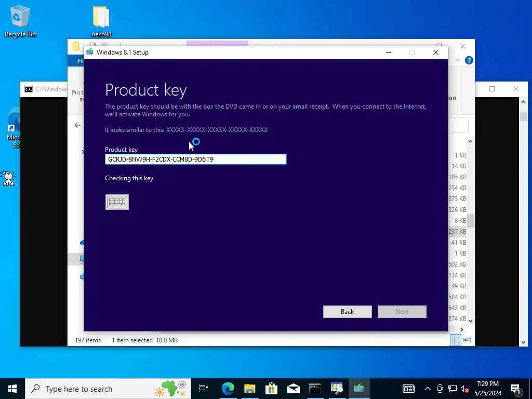Close the Windows 8.1 Setup window
Screen dimensions: 532x399
pyautogui.click(x=436, y=52)
